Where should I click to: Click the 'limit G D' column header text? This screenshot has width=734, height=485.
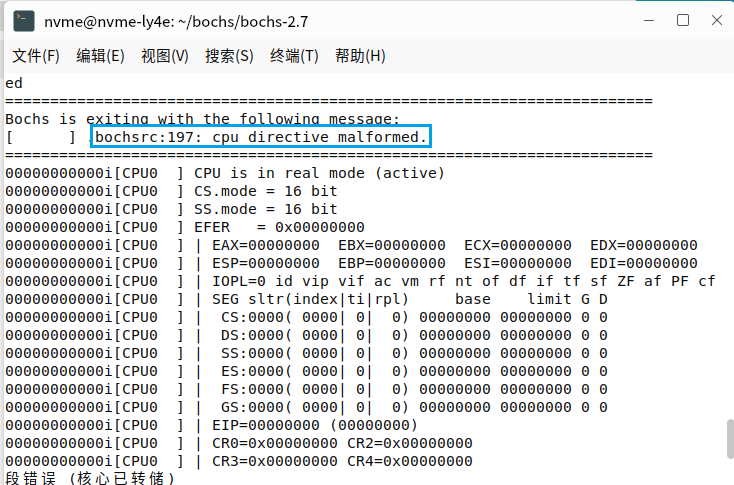(567, 299)
